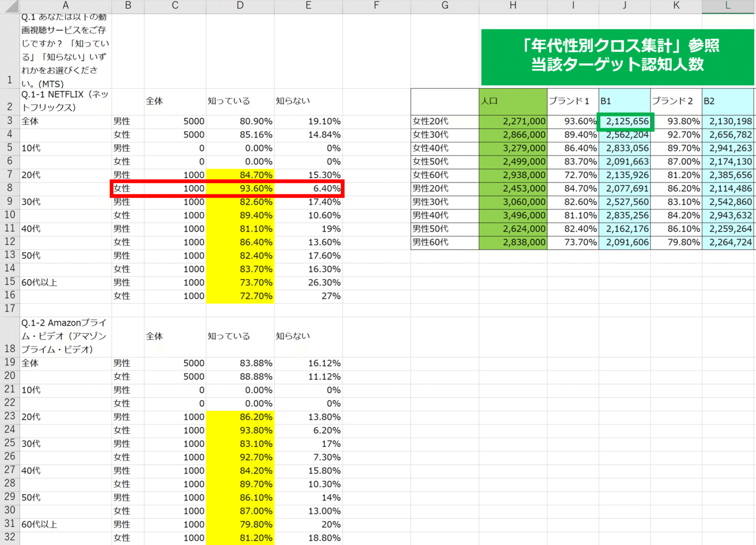
Task: Click the 11.12% cell
Action: tap(308, 377)
